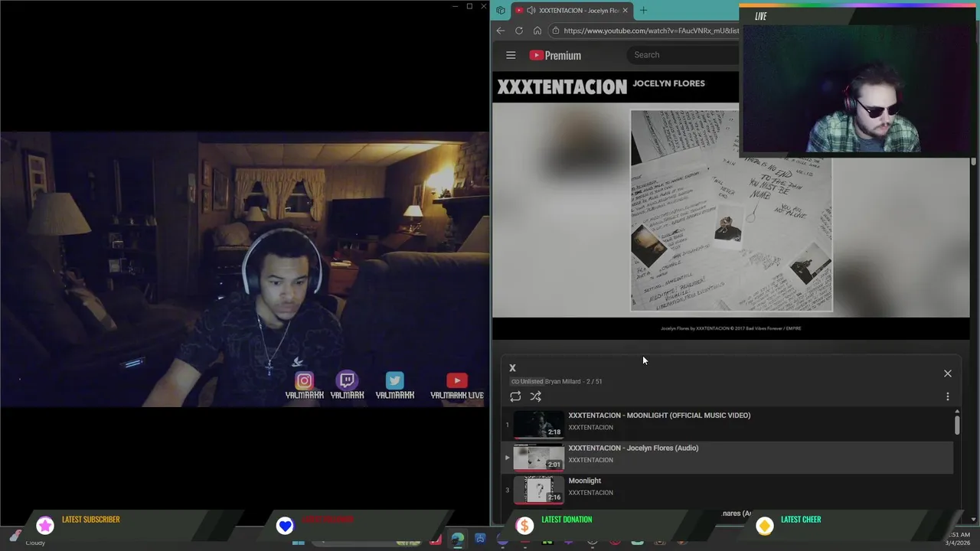Image resolution: width=980 pixels, height=551 pixels.
Task: Close the XXXTENTACION - Jocelyn Flores tab
Action: coord(625,10)
